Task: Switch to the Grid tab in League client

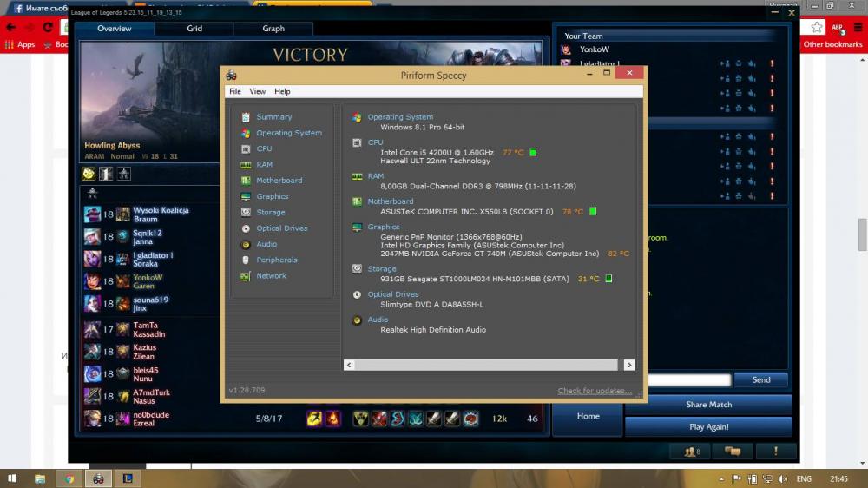Action: 194,29
